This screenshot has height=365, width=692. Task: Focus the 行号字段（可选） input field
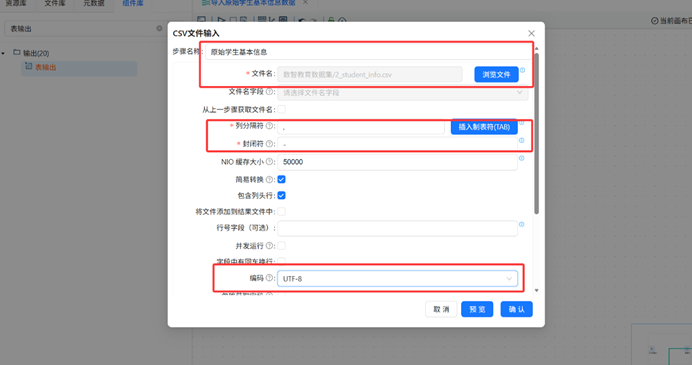click(x=397, y=228)
